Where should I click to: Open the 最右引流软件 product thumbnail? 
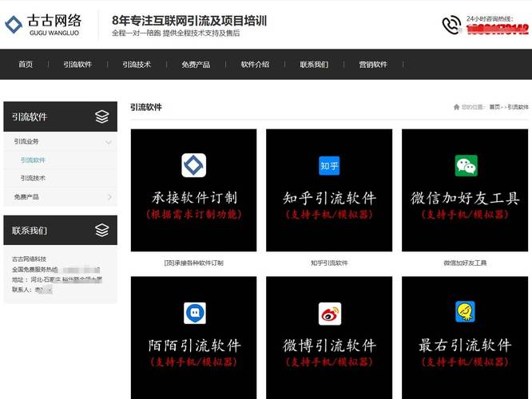pyautogui.click(x=465, y=338)
